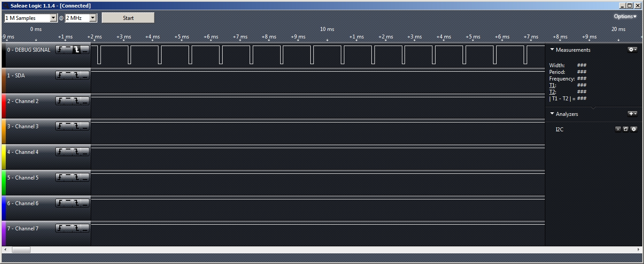The width and height of the screenshot is (644, 264).
Task: Export I2C analyzer data with page icon
Action: tap(625, 129)
